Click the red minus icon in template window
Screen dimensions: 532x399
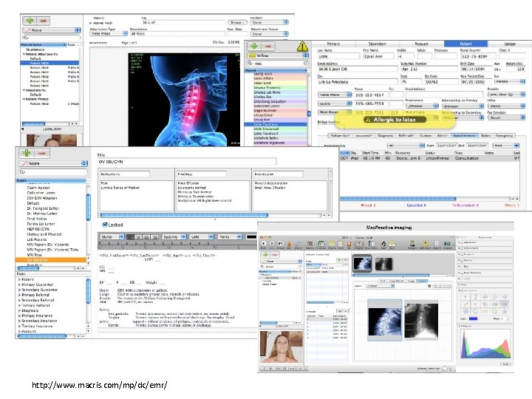41,153
